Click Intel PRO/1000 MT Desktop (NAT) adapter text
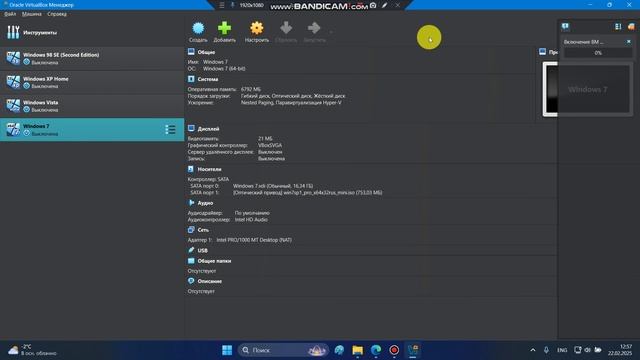This screenshot has height=360, width=640. click(x=254, y=240)
